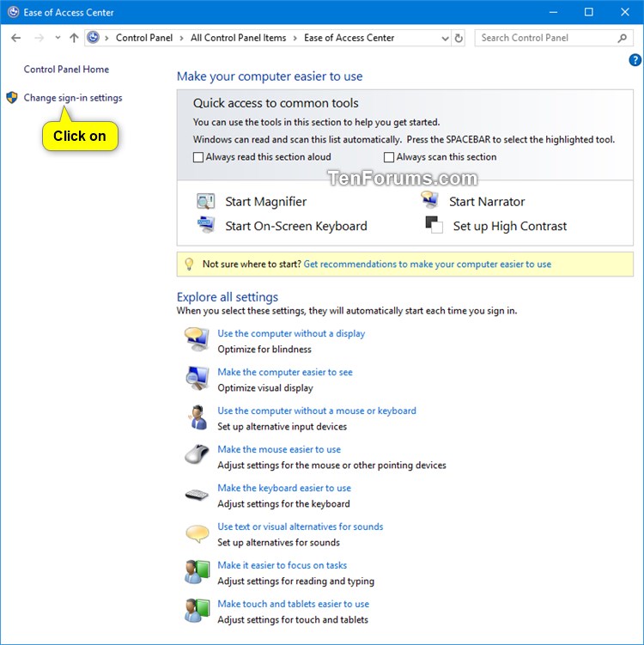Image resolution: width=644 pixels, height=645 pixels.
Task: Click the Forward navigation arrow
Action: 39,38
